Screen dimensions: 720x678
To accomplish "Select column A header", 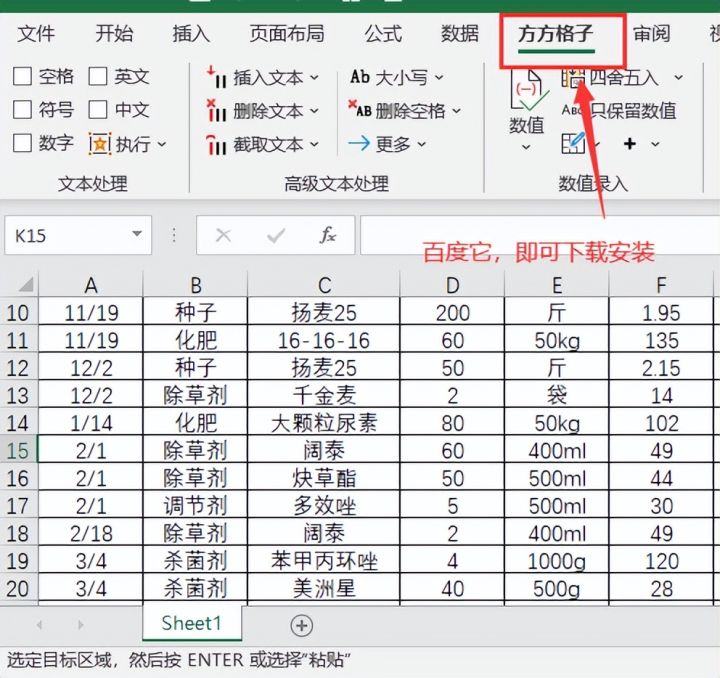I will [91, 285].
